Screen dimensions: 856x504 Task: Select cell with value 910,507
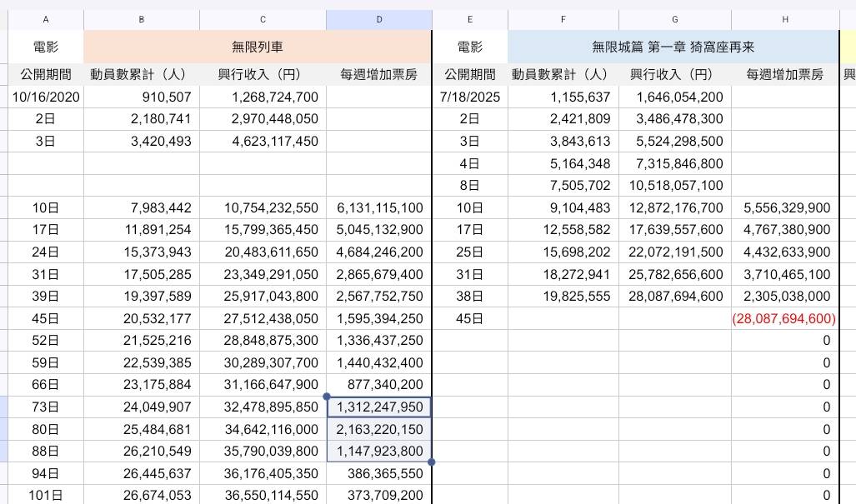point(142,97)
